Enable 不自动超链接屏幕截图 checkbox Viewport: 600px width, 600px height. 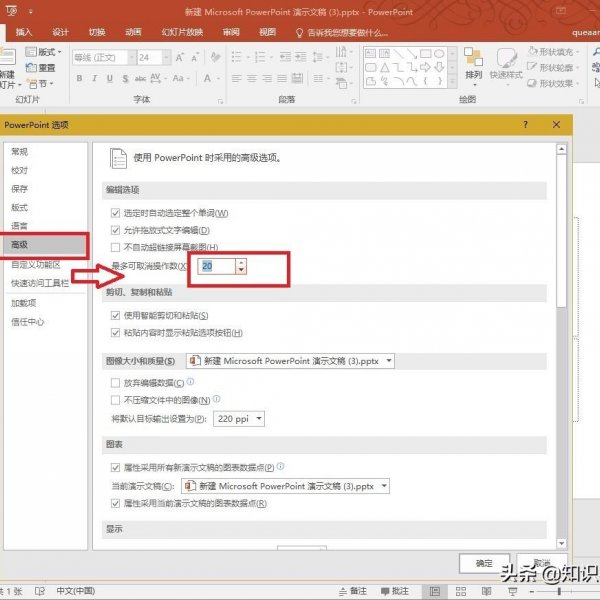click(116, 247)
